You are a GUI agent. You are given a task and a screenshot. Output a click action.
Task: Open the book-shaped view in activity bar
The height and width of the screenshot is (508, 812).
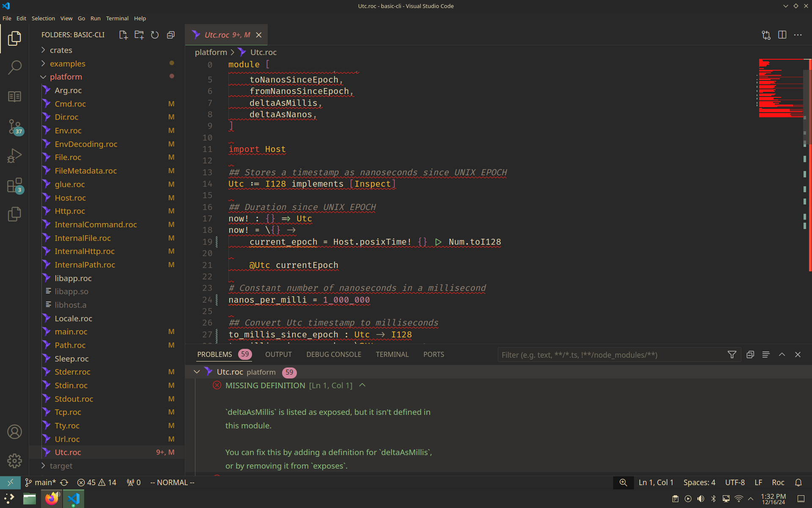click(14, 97)
